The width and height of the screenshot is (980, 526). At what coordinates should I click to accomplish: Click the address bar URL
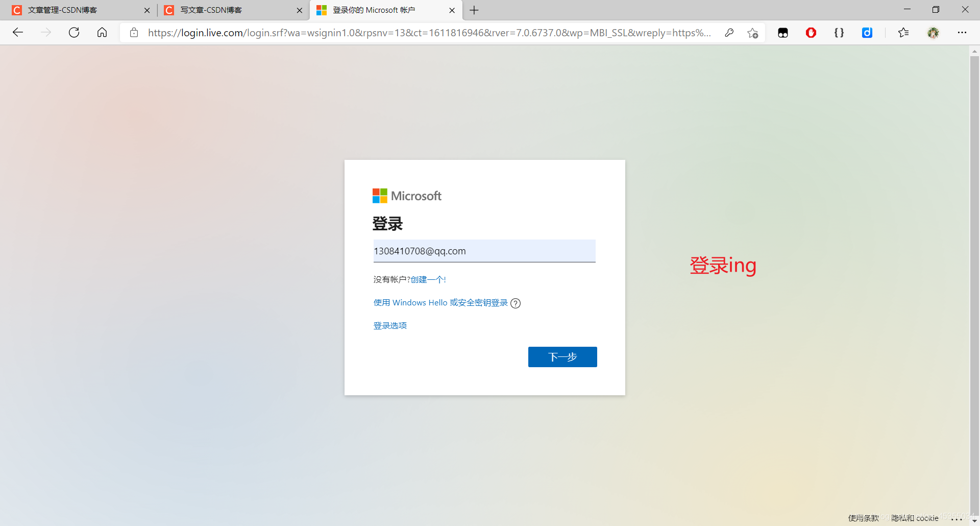click(x=429, y=33)
